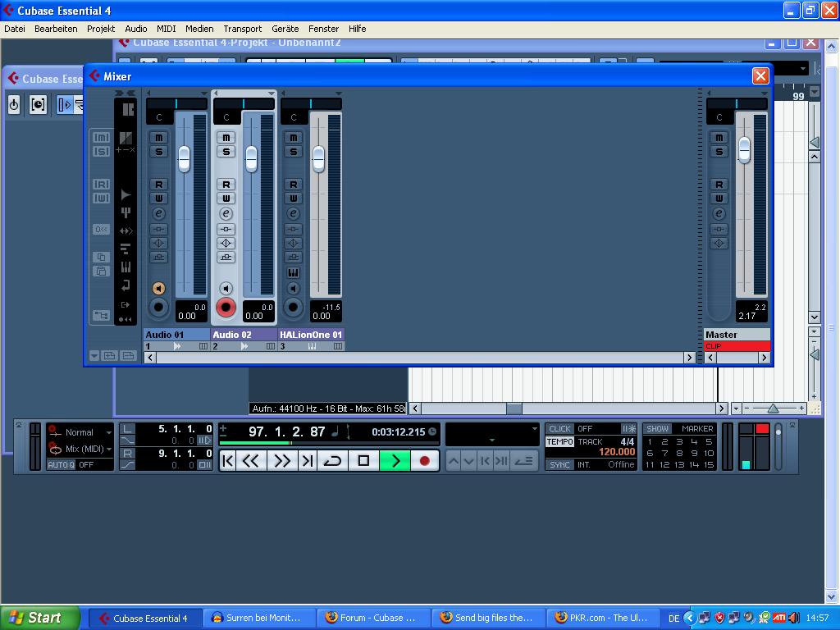Click global solo indicator in Mixer common panel
Screen dimensions: 840x630
click(101, 152)
